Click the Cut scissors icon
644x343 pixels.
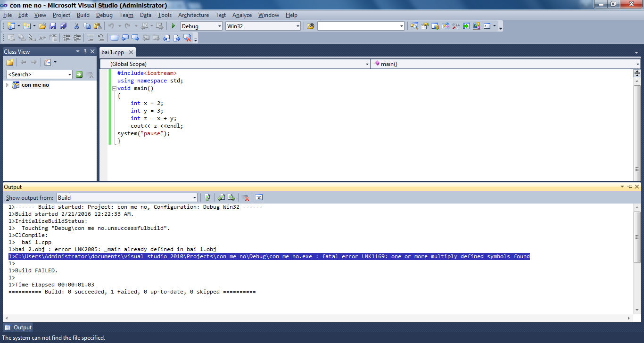[x=76, y=26]
